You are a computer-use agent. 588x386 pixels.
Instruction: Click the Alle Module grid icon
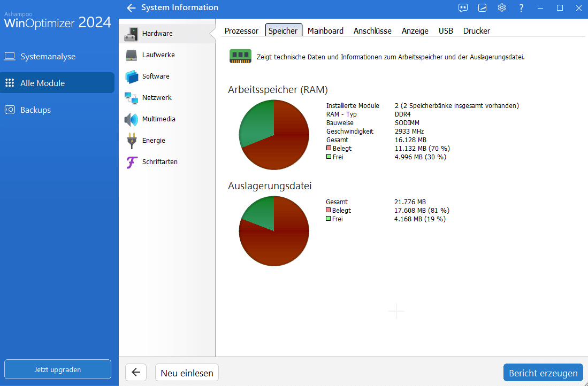coord(10,83)
